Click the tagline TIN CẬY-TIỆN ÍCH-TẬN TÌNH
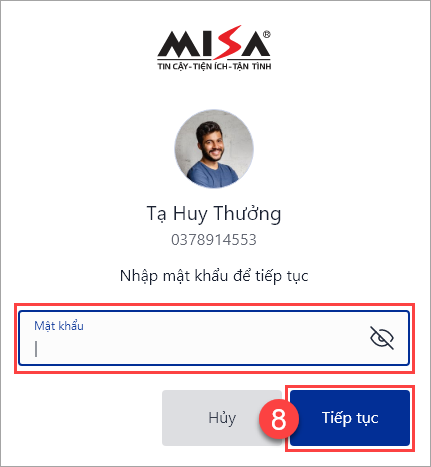 214,66
